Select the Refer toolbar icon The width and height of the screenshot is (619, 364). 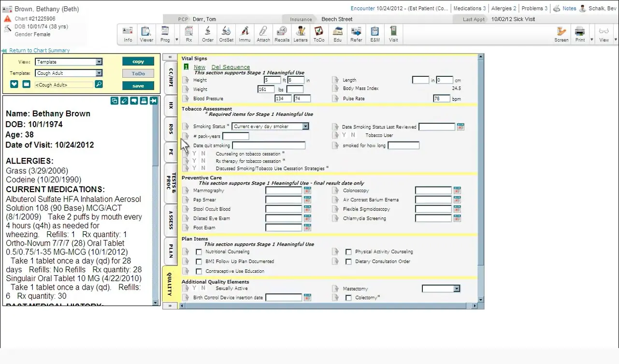356,33
